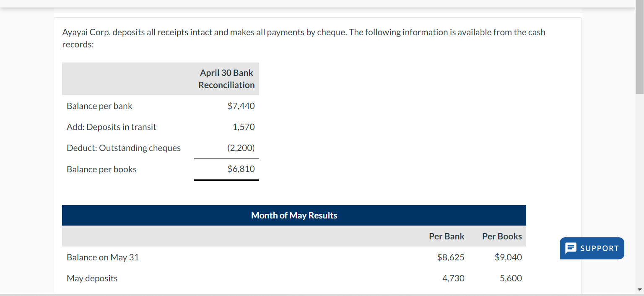Click the April 30 Bank Reconciliation header
644x296 pixels.
tap(226, 79)
